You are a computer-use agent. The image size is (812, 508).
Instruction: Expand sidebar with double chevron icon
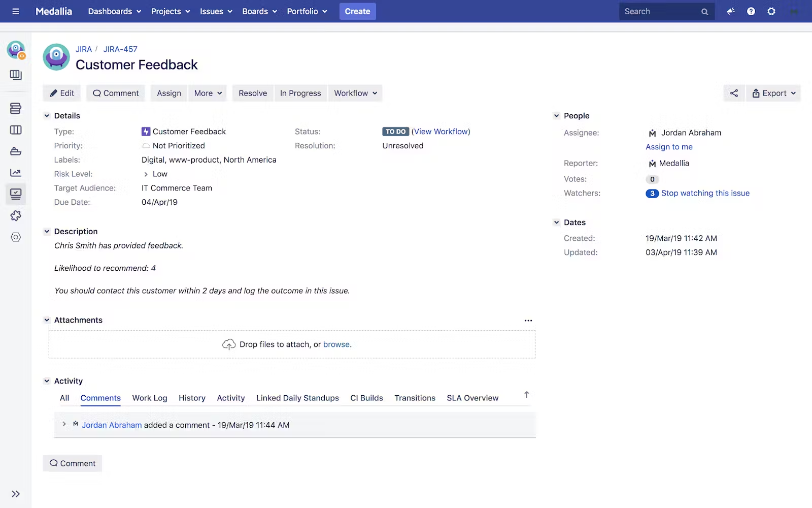(16, 494)
